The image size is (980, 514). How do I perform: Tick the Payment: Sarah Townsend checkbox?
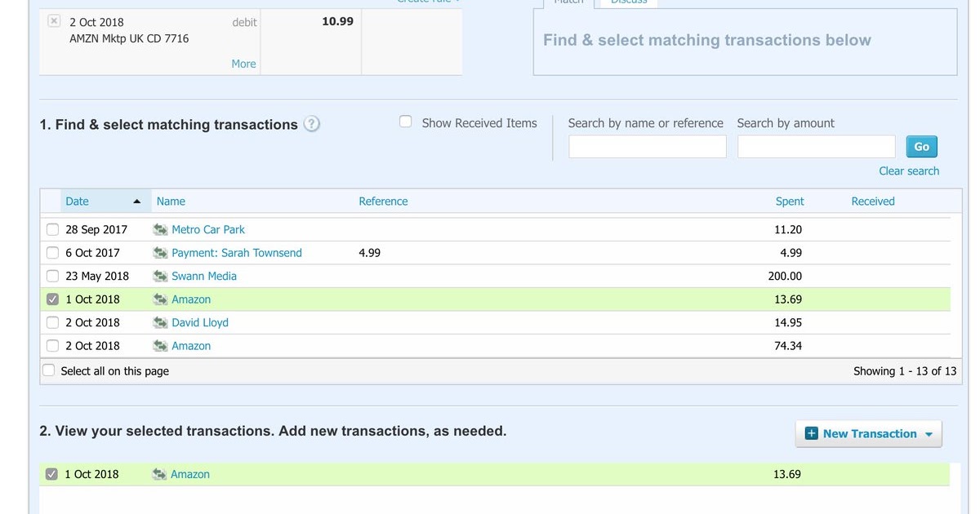coord(52,253)
